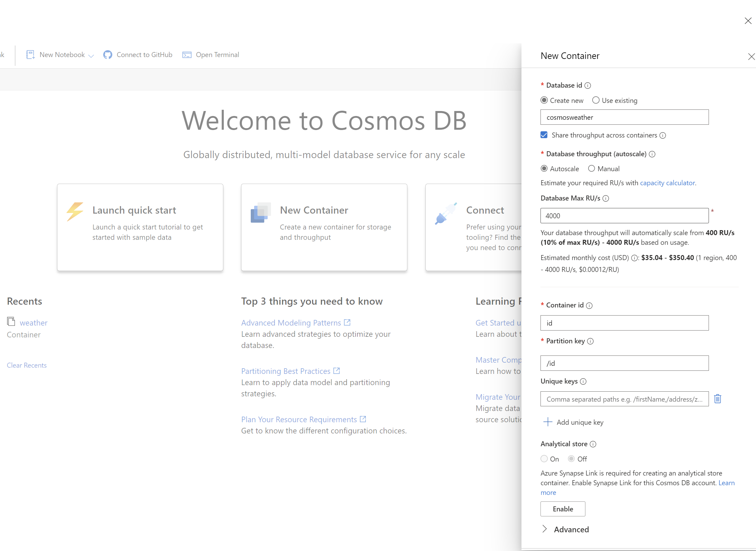Click the Open Terminal icon
The height and width of the screenshot is (551, 756).
(187, 55)
